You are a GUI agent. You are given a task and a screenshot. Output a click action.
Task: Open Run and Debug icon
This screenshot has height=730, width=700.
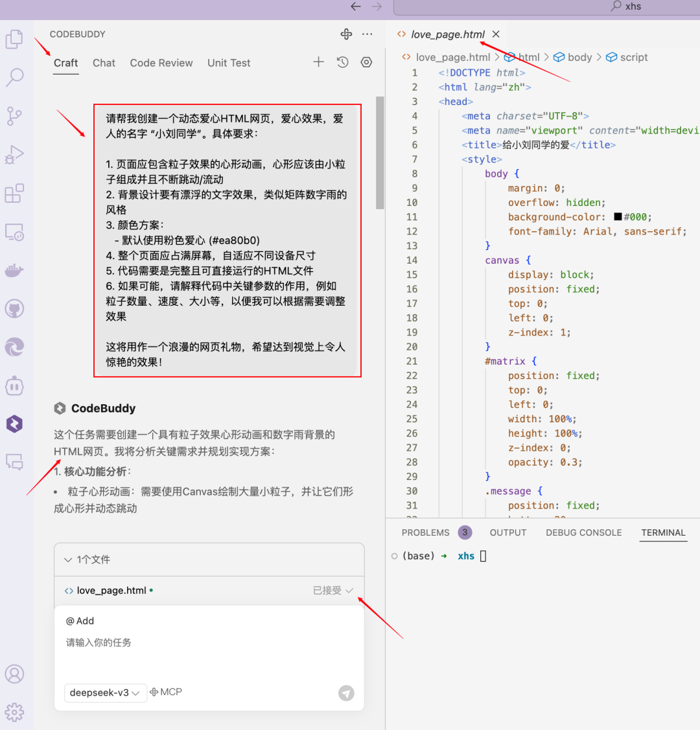click(x=14, y=155)
